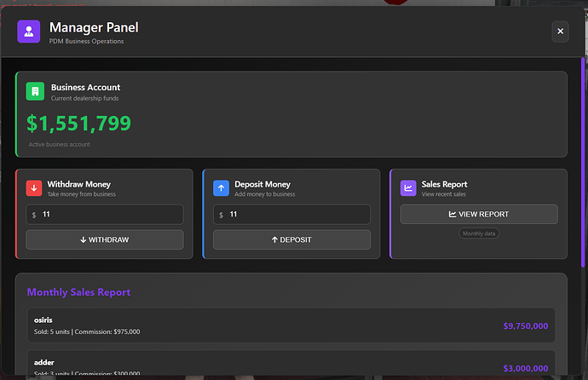The height and width of the screenshot is (380, 588).
Task: Close the Manager Panel window
Action: pos(560,32)
